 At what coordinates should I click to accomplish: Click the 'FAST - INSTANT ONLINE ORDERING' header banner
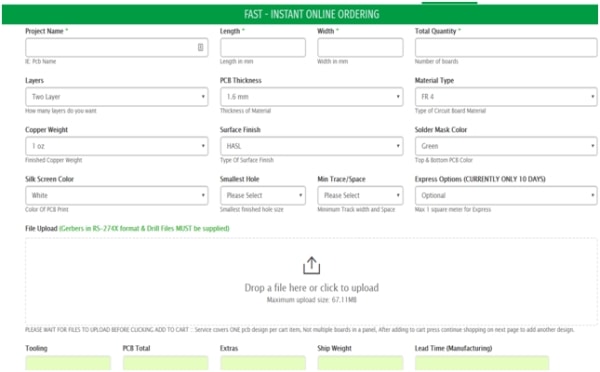(x=300, y=15)
